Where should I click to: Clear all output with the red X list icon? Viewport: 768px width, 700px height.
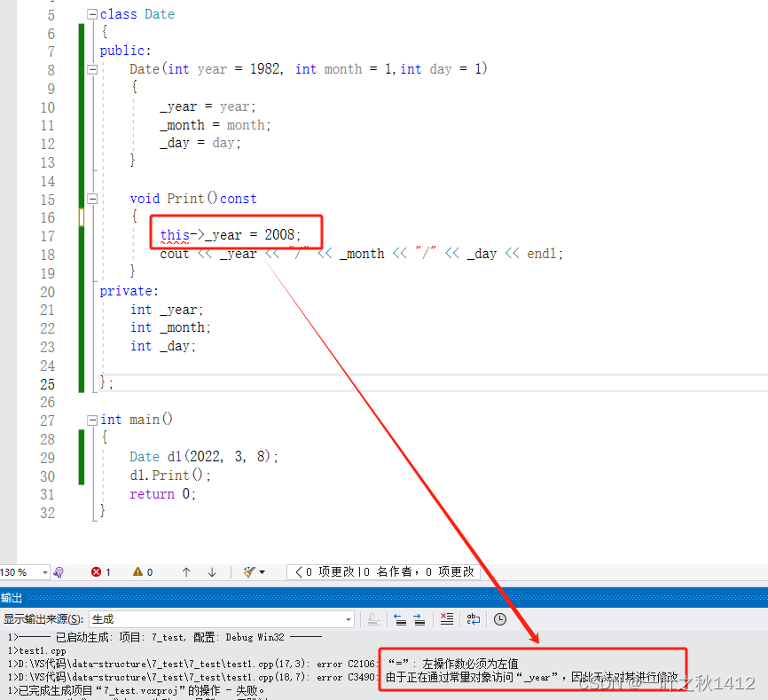pyautogui.click(x=447, y=619)
